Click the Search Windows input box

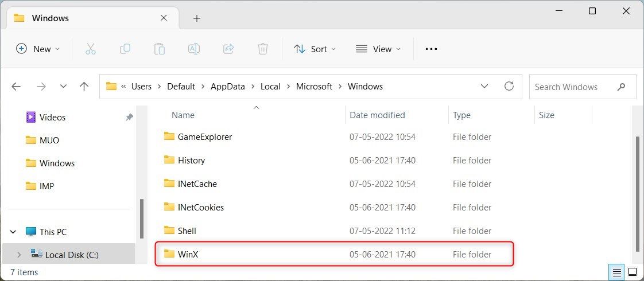click(x=574, y=87)
